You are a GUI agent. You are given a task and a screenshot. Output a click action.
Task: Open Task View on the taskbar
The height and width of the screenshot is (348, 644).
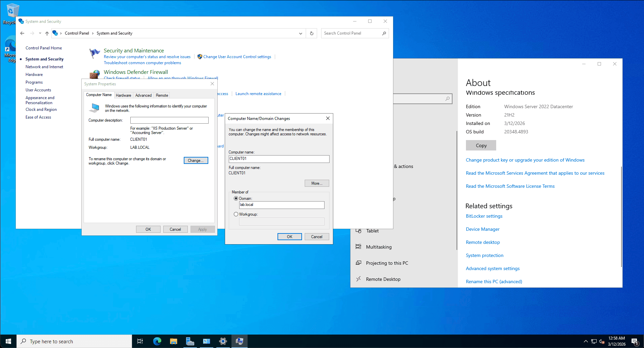tap(140, 341)
